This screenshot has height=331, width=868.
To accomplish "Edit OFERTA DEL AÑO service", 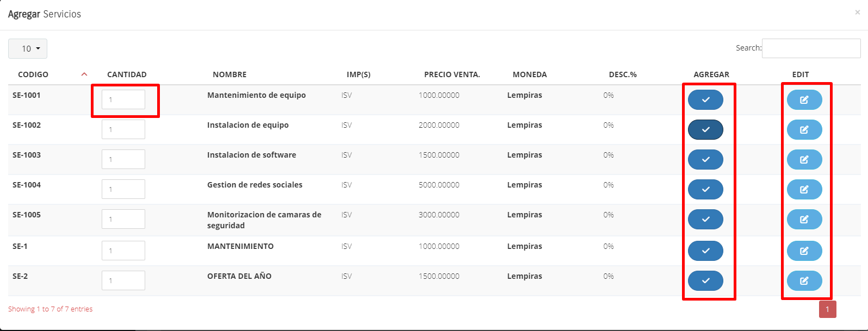I will point(804,281).
